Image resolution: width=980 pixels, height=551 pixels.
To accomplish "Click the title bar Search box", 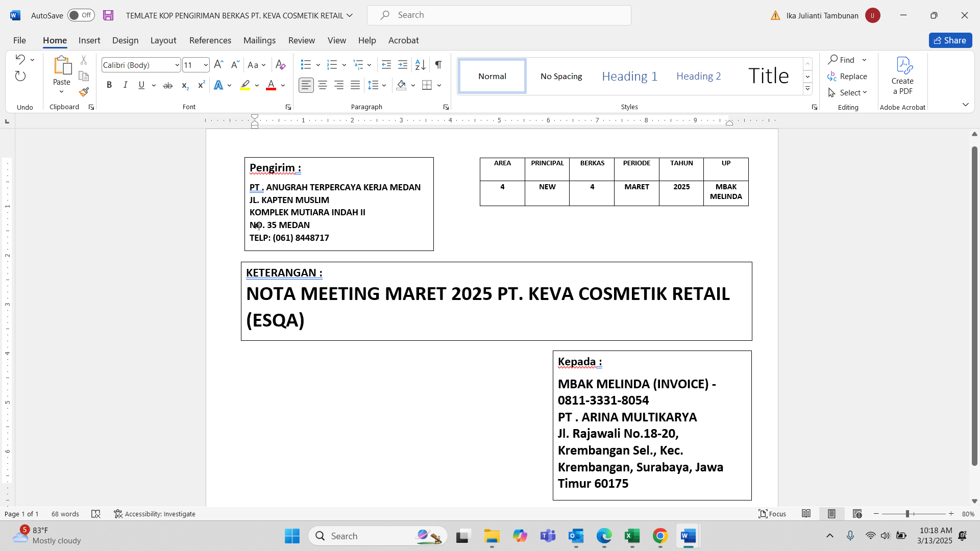I will pos(499,15).
